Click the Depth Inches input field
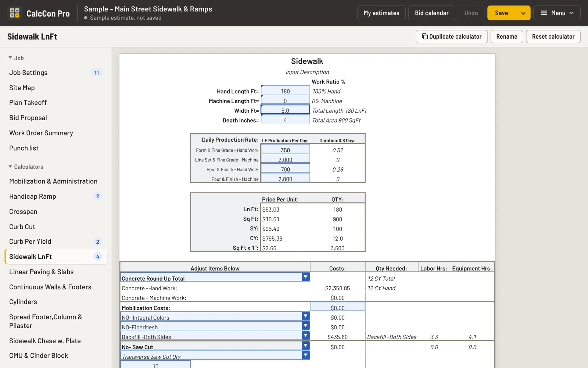 click(285, 119)
